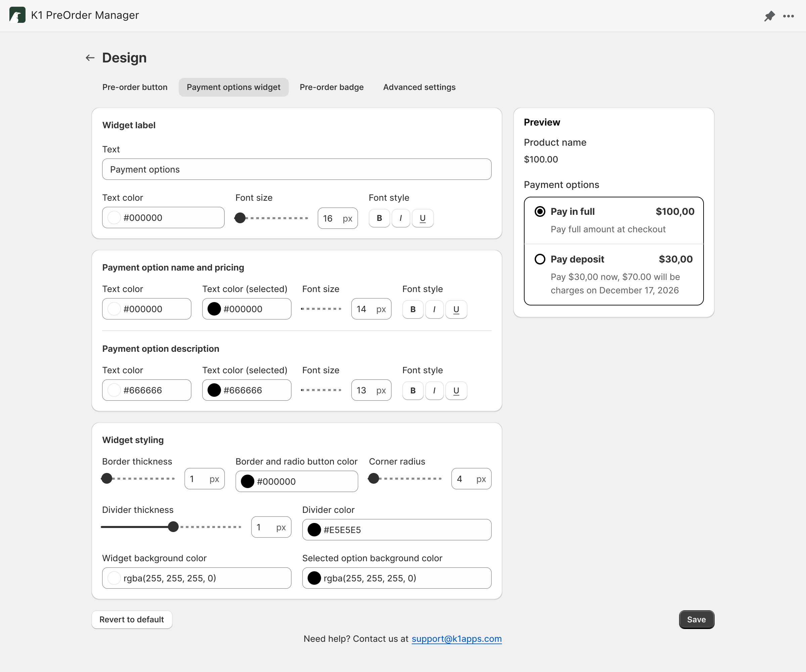This screenshot has height=672, width=806.
Task: Italicize the payment option description
Action: pyautogui.click(x=434, y=390)
